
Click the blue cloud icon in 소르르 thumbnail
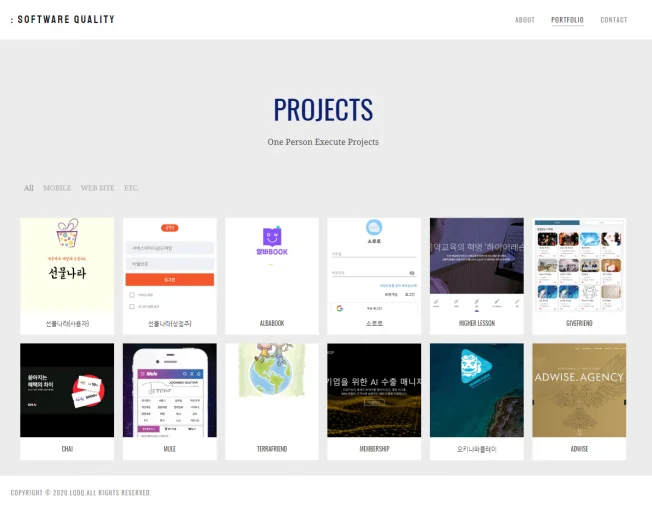374,228
